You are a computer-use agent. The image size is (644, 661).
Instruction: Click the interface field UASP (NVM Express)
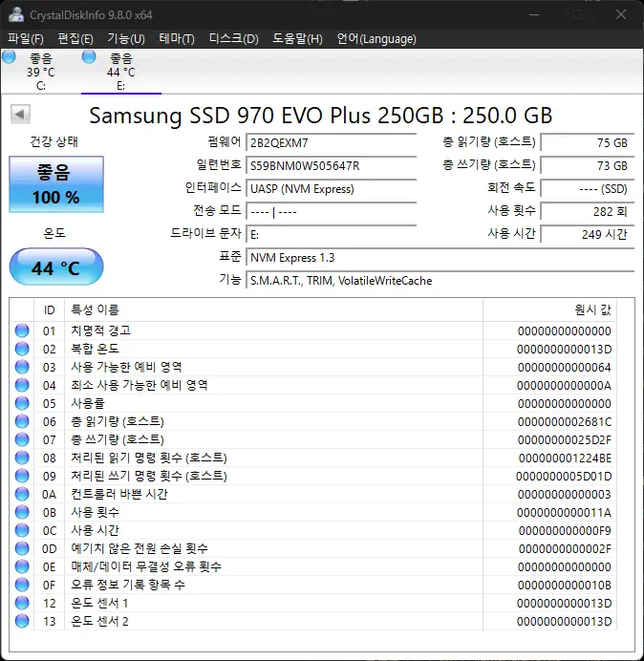point(331,188)
